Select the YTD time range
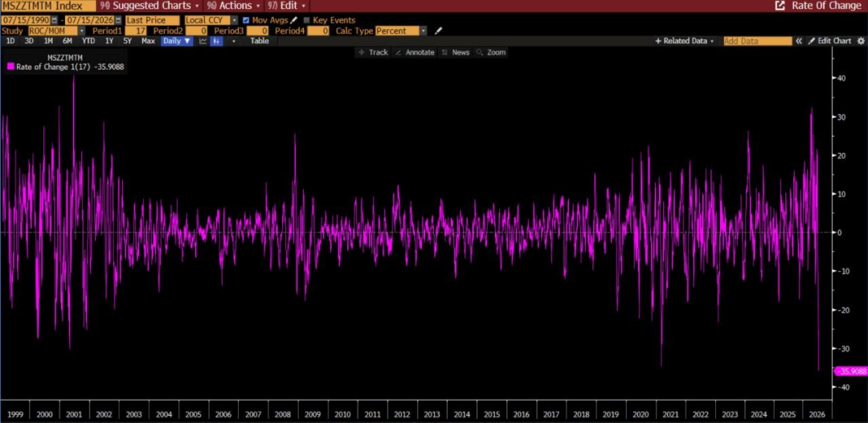The width and height of the screenshot is (868, 423). tap(88, 41)
